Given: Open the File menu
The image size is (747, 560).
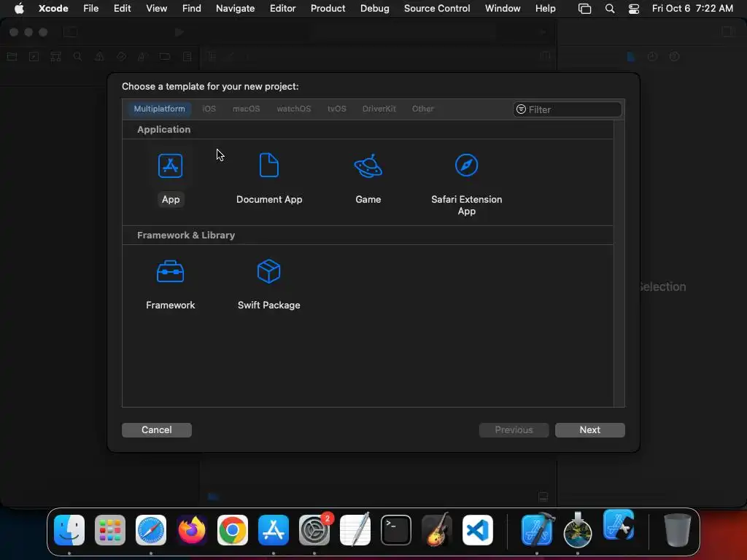Looking at the screenshot, I should coord(90,8).
